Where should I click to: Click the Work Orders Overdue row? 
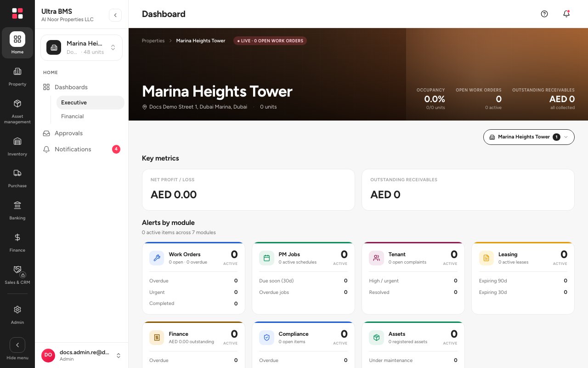pos(193,281)
